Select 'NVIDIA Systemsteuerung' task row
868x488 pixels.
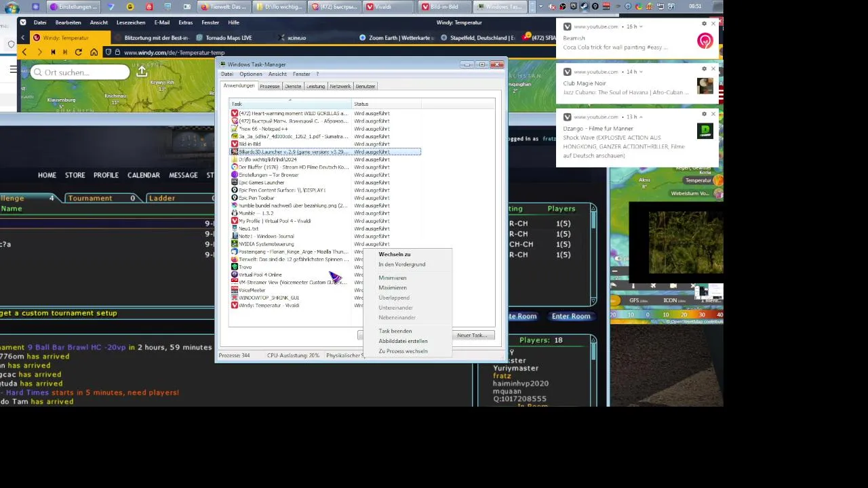click(325, 244)
